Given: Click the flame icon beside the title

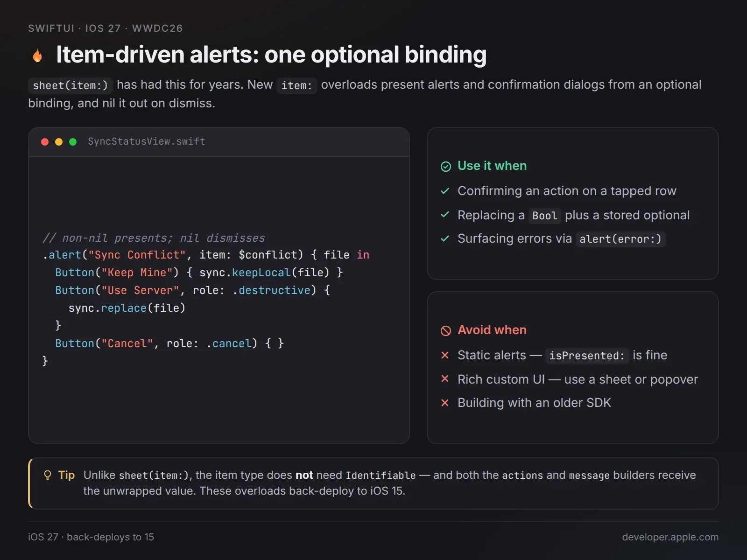Looking at the screenshot, I should (37, 56).
